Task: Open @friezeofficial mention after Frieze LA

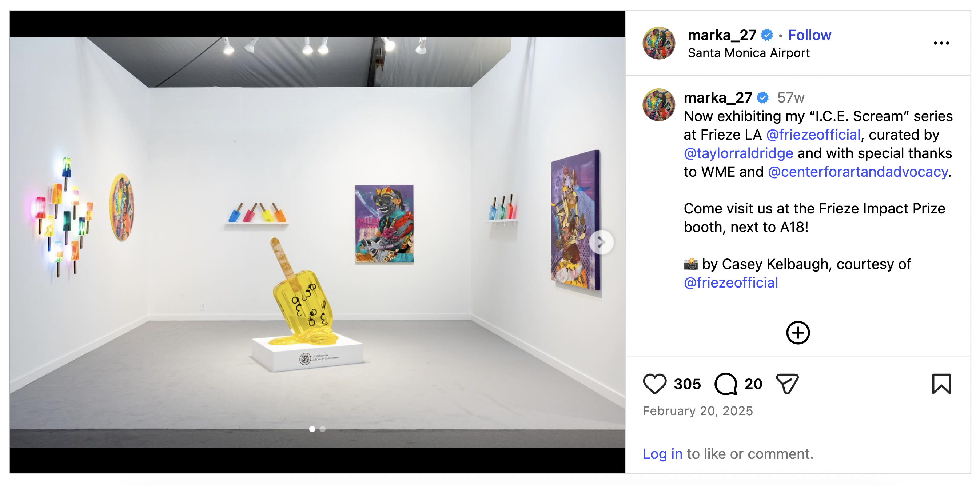Action: pos(813,135)
